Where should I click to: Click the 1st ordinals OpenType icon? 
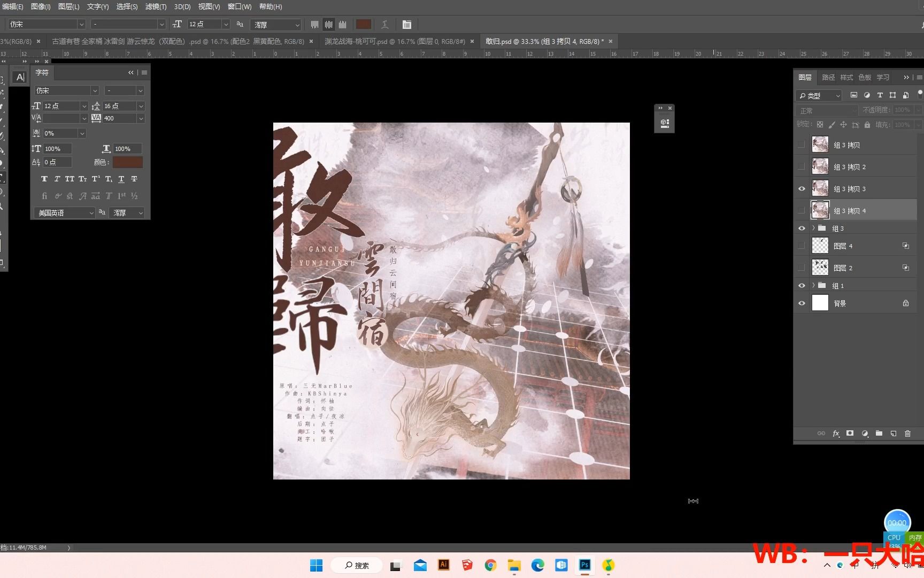(121, 196)
